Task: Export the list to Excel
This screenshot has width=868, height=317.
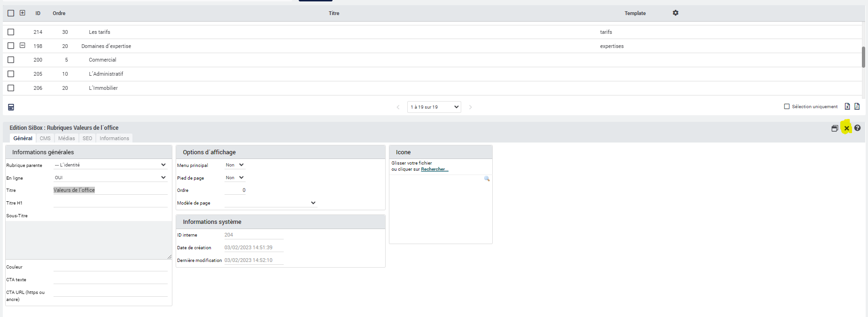Action: pos(847,106)
